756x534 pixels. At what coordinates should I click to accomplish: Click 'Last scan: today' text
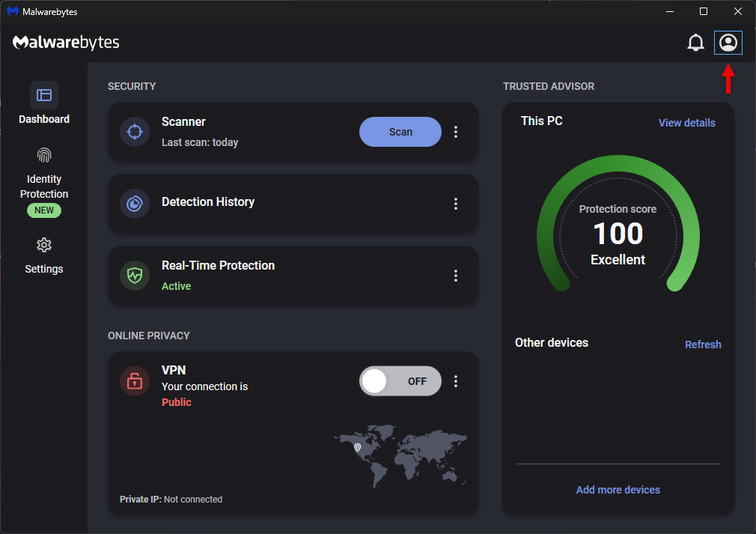[200, 142]
